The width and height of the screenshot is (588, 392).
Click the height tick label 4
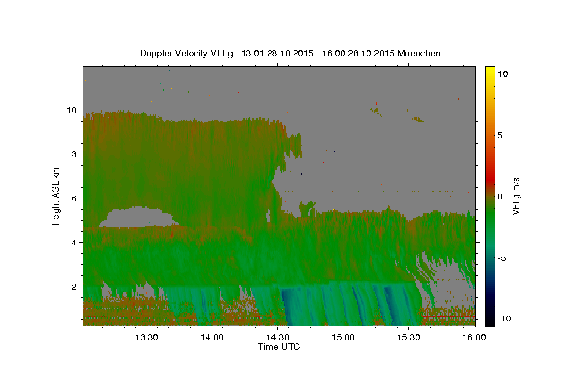click(75, 243)
